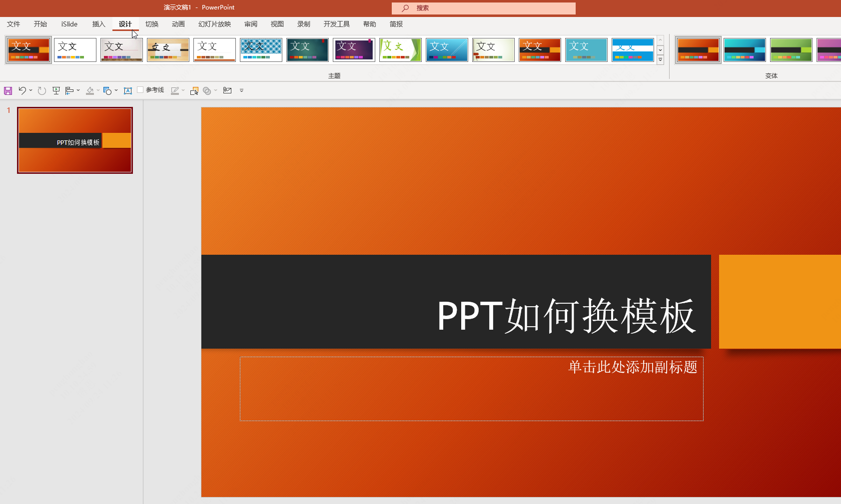Select the orange color variant
Viewport: 841px width, 504px height.
tap(698, 50)
